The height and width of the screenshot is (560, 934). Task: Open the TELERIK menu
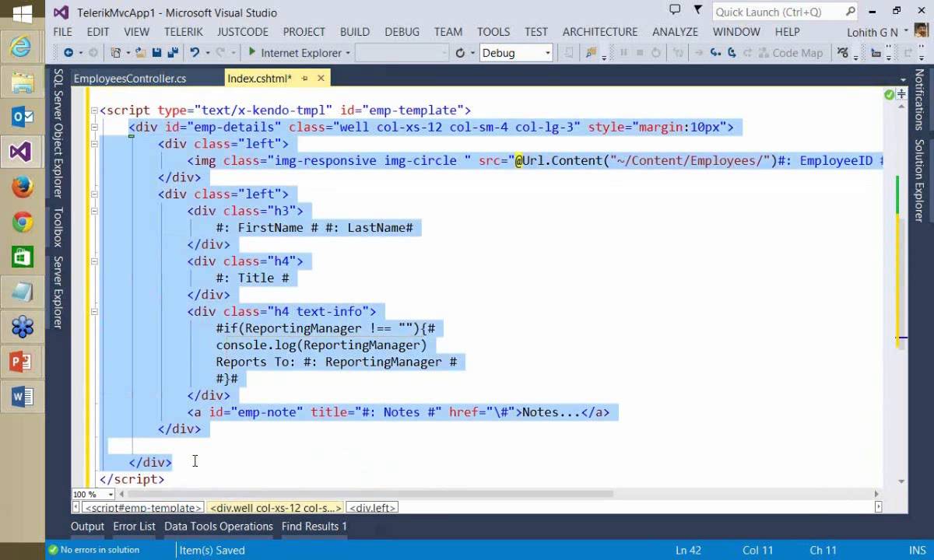[x=184, y=32]
